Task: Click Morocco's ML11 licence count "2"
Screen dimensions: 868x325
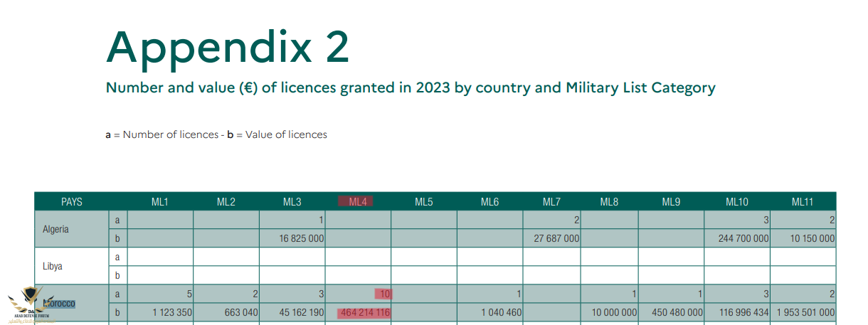Action: [832, 294]
